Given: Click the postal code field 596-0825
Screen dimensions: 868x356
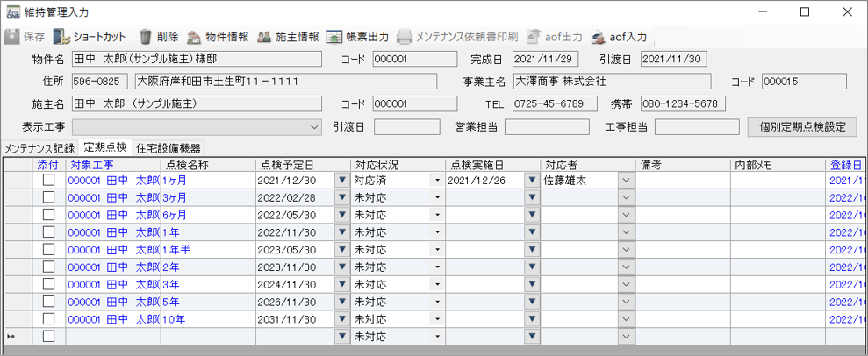Looking at the screenshot, I should [x=100, y=82].
